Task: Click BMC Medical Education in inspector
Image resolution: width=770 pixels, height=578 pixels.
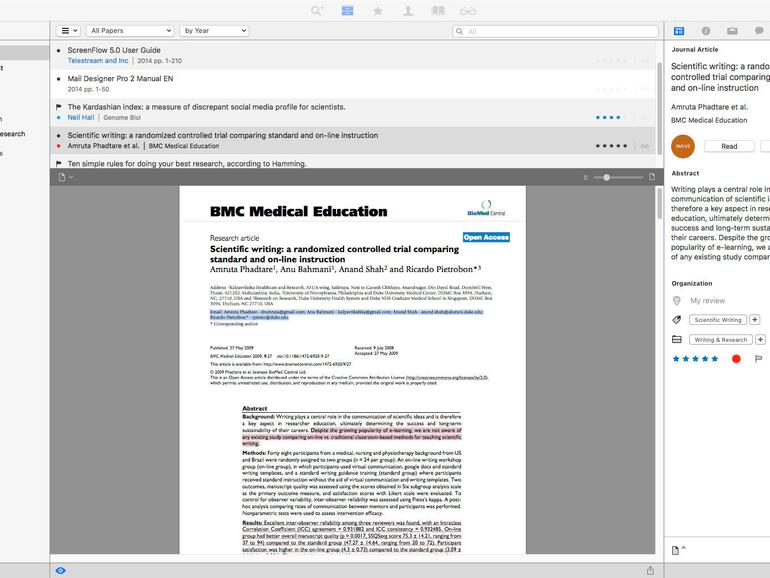Action: (709, 120)
